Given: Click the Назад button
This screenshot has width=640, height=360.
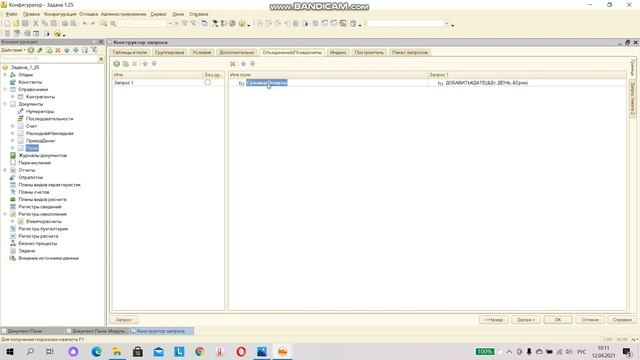Looking at the screenshot, I should [x=493, y=320].
